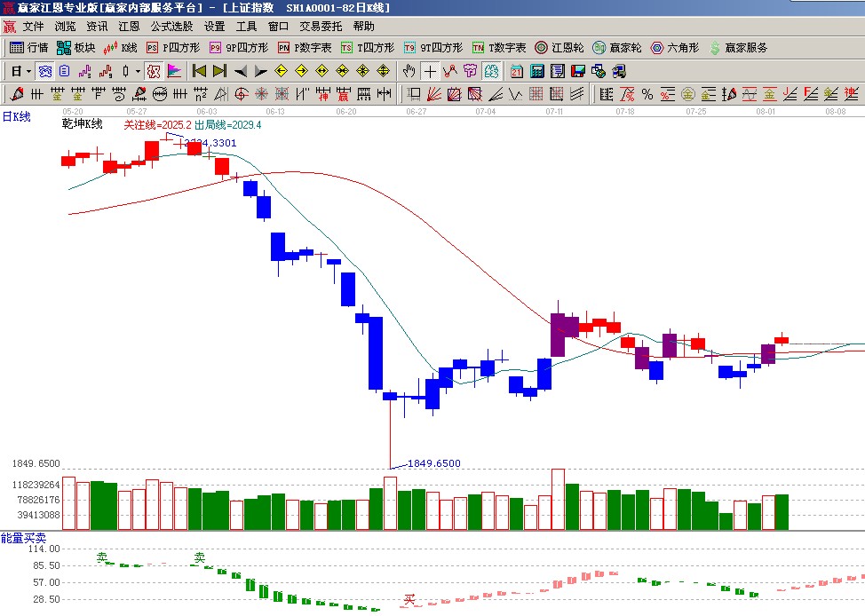The width and height of the screenshot is (865, 616).
Task: Switch to K线 candlestick chart
Action: 120,48
